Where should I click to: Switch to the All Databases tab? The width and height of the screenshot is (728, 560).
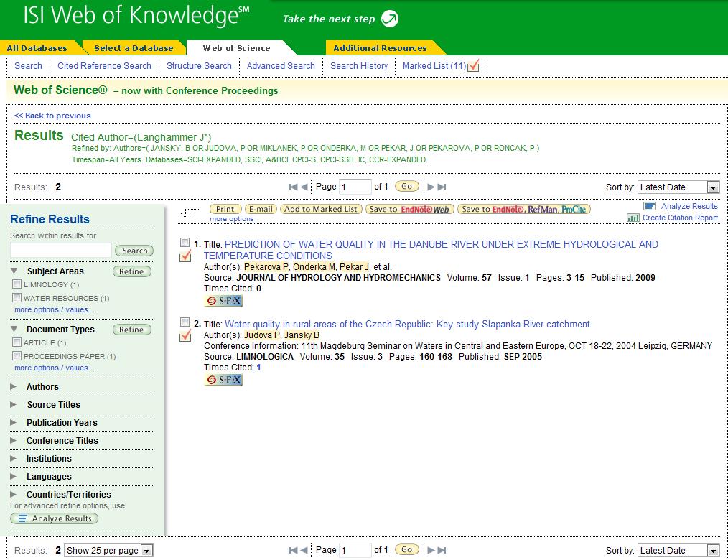[37, 48]
